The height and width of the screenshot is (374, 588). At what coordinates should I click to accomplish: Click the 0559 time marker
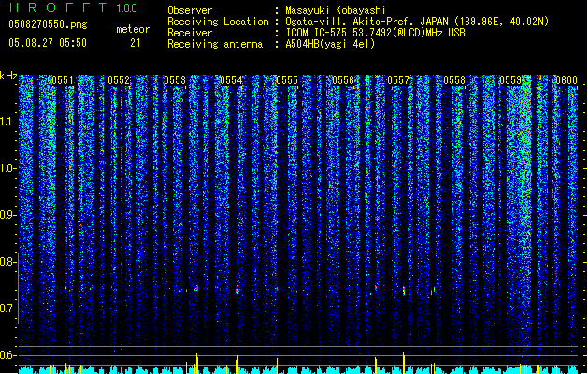coord(510,80)
